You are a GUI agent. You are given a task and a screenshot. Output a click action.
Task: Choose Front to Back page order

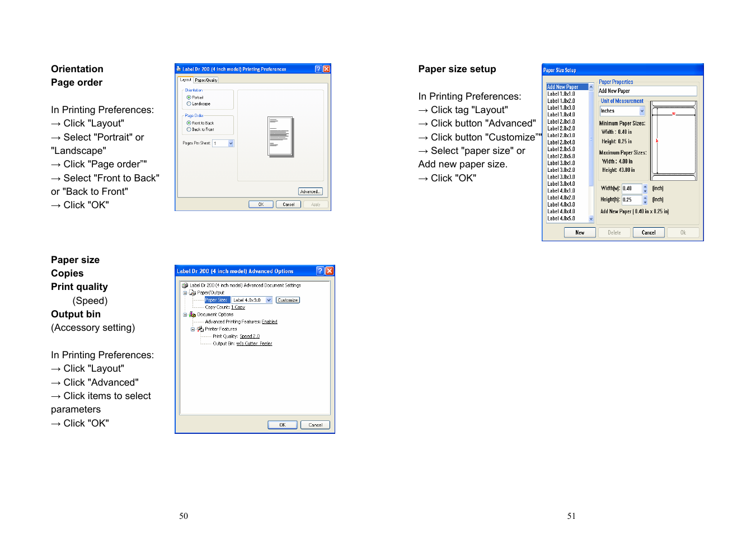[189, 123]
